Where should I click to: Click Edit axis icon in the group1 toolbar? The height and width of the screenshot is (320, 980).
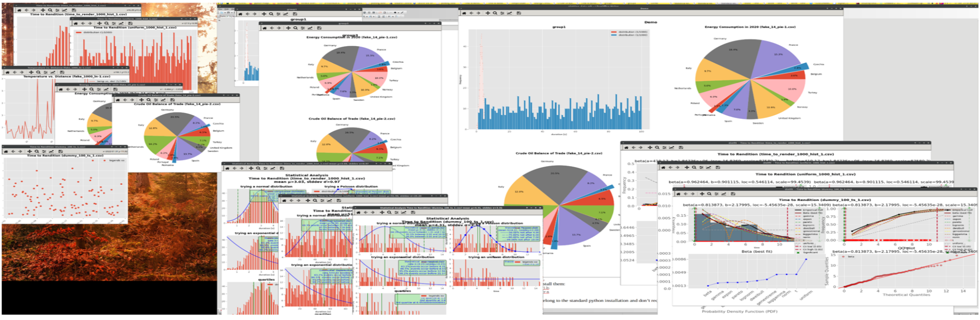[286, 14]
